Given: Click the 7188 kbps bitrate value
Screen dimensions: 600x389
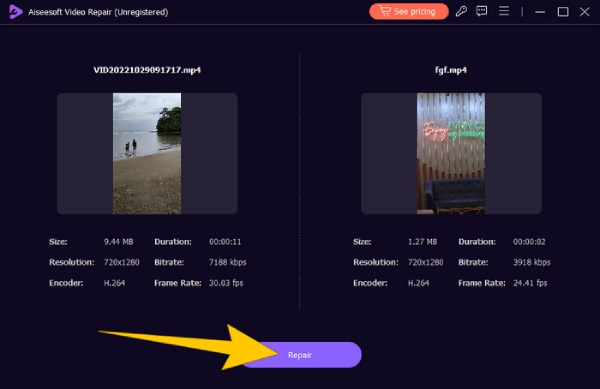Looking at the screenshot, I should tap(228, 262).
